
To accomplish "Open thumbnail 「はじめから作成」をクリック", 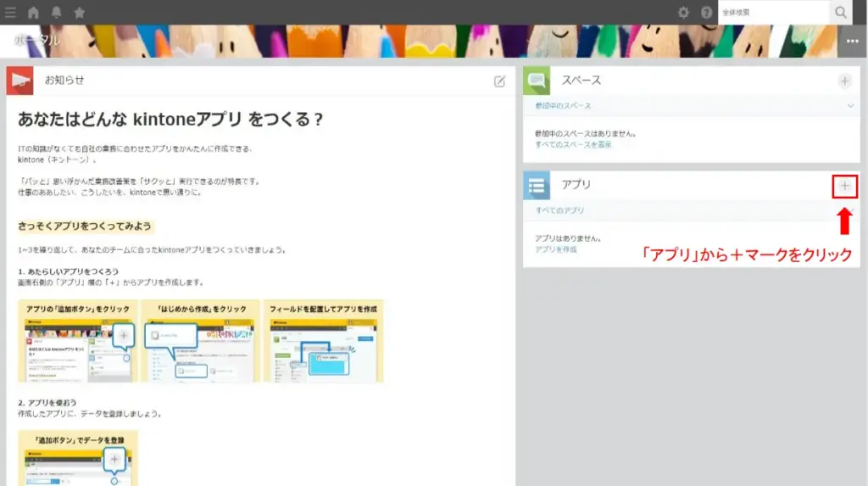I will point(200,341).
